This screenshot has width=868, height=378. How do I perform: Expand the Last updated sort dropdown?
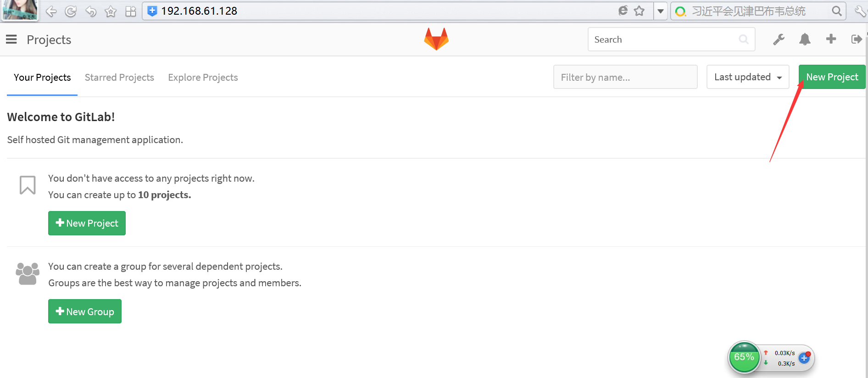[x=748, y=77]
